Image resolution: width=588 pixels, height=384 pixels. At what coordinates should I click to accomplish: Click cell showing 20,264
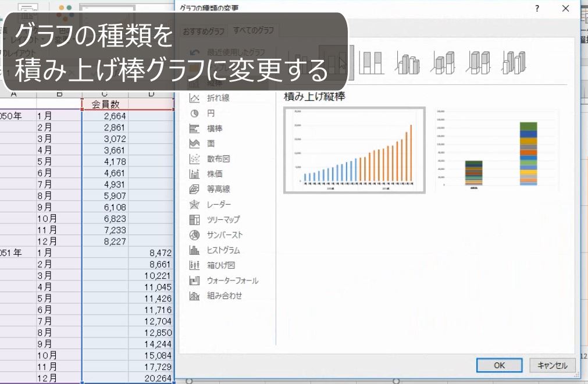click(151, 378)
